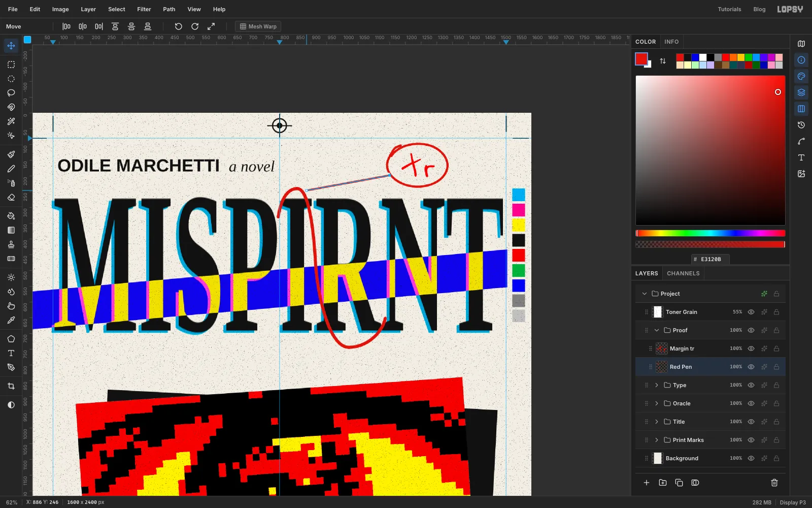The height and width of the screenshot is (508, 812).
Task: Delete layer with trash icon
Action: tap(774, 483)
